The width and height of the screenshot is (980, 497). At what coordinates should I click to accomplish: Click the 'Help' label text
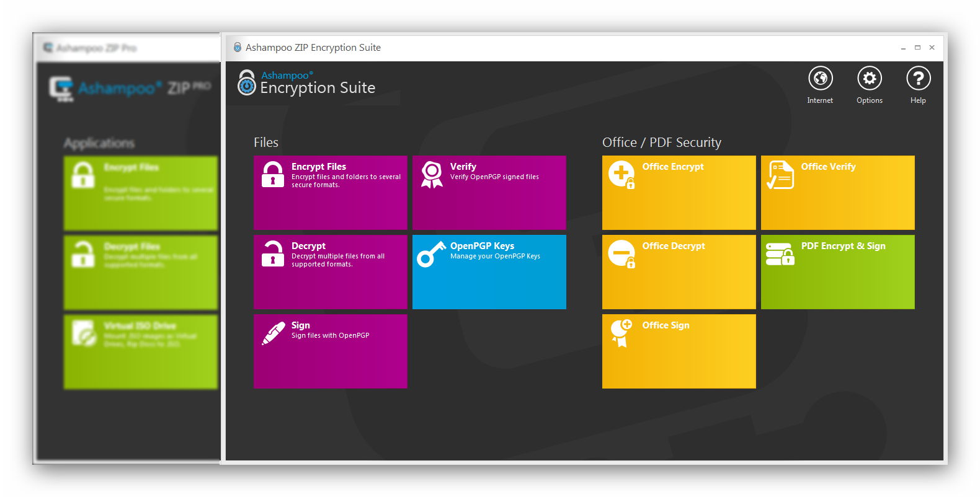click(918, 100)
